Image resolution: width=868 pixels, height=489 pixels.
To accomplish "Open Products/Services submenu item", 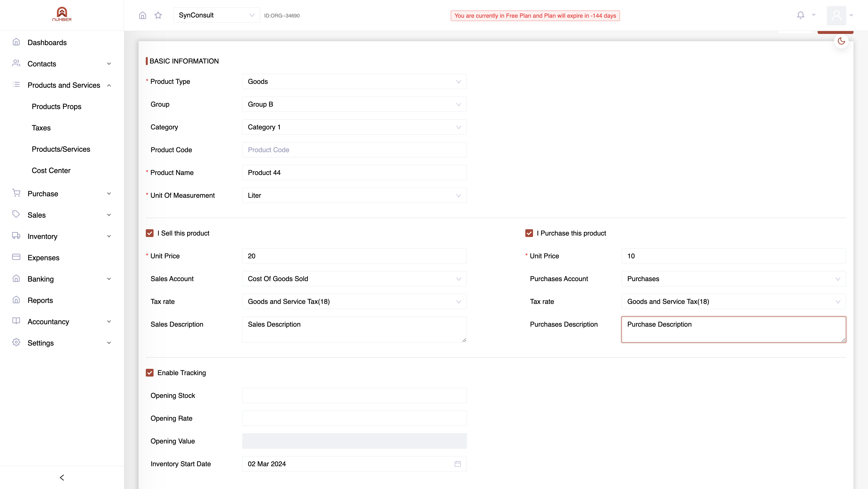I will (61, 149).
